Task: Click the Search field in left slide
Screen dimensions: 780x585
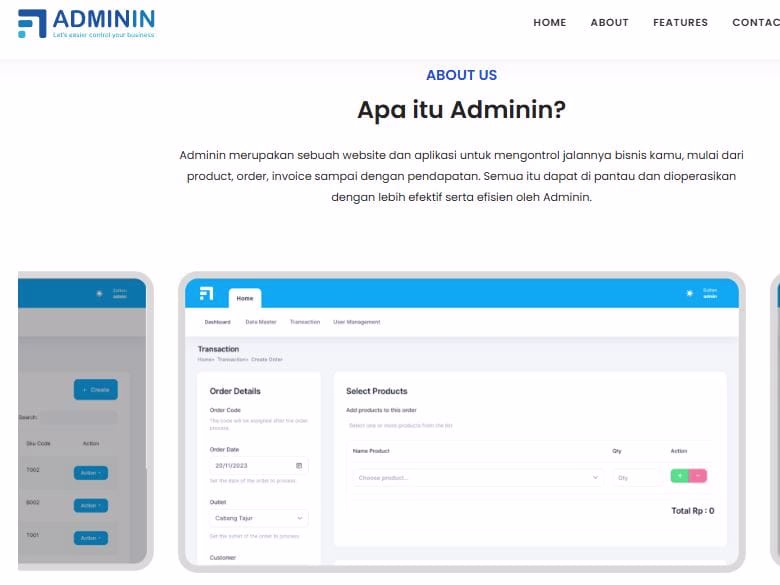Action: point(79,417)
